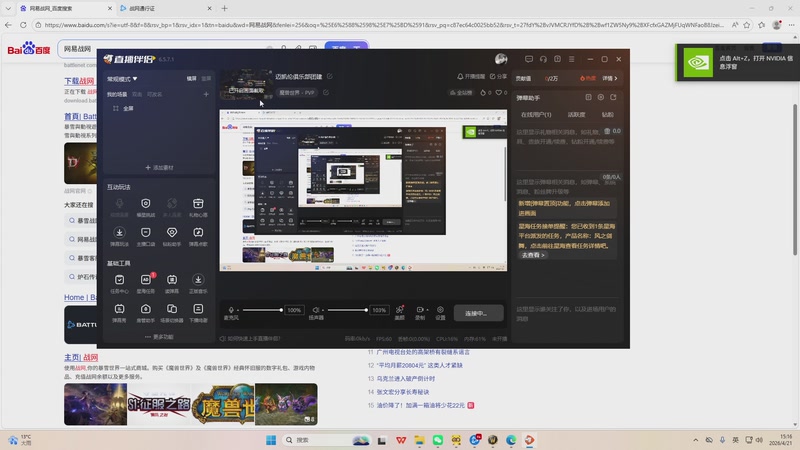Edit the 魔兽世界·PVP category pencil icon
Image resolution: width=800 pixels, height=450 pixels.
(326, 93)
